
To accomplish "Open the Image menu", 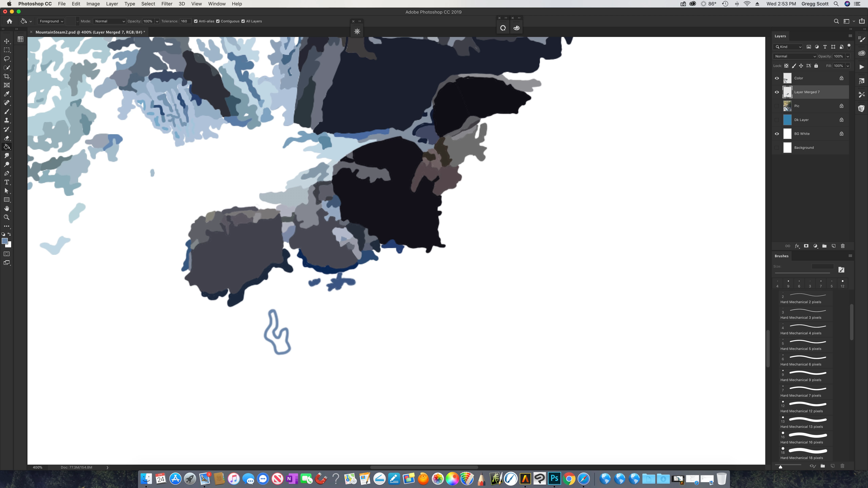I will [x=93, y=4].
